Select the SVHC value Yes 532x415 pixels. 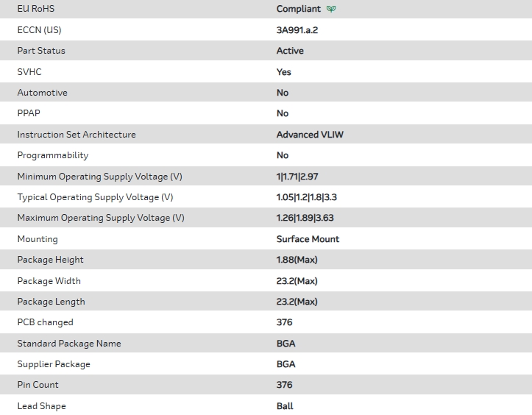pos(284,72)
